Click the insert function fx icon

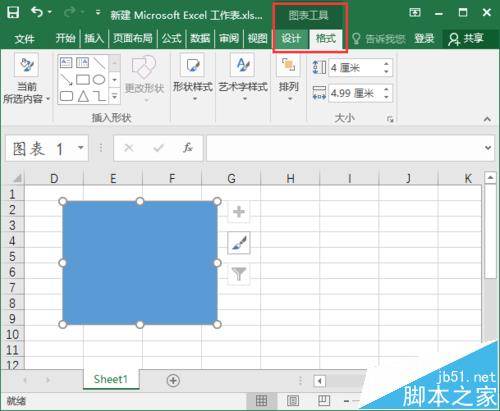188,148
